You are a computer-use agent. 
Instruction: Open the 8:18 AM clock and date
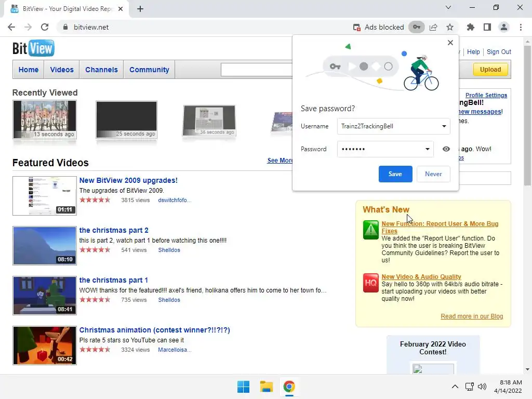(x=508, y=387)
